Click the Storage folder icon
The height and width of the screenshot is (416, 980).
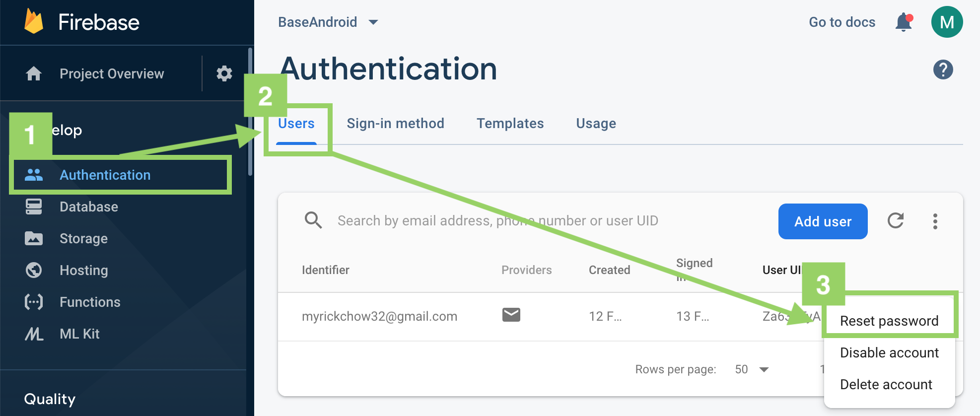pos(33,238)
